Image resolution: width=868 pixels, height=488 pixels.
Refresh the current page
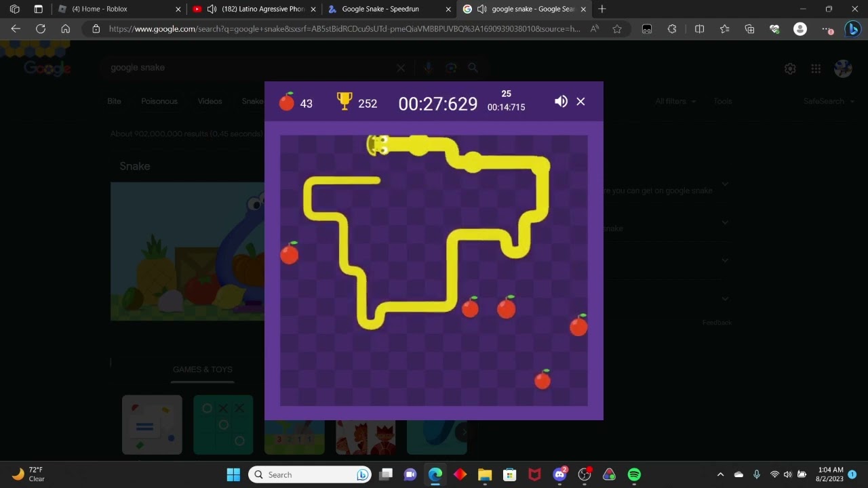tap(41, 29)
